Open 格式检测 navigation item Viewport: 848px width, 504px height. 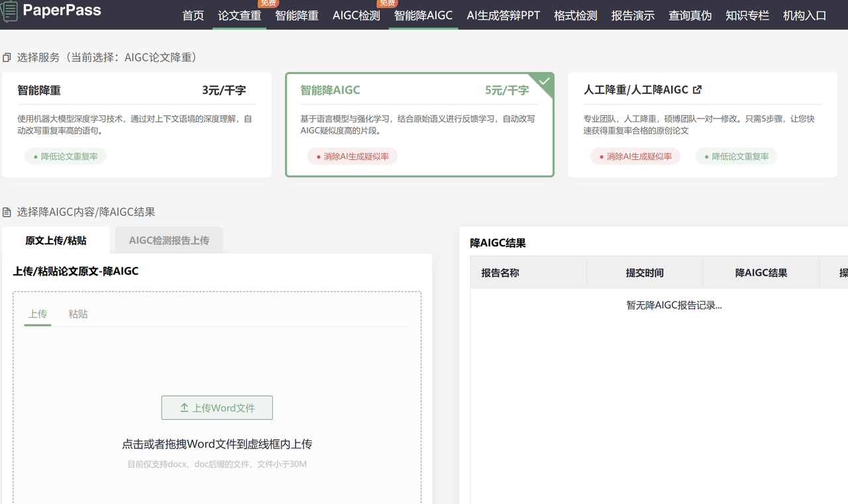pyautogui.click(x=576, y=15)
